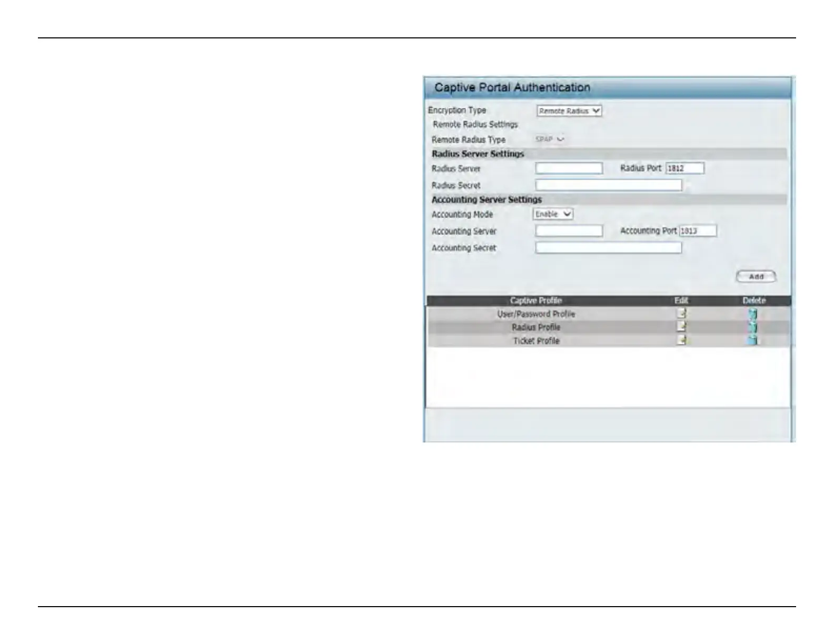Select the User/Password Profile row text
The image size is (834, 644).
click(536, 314)
